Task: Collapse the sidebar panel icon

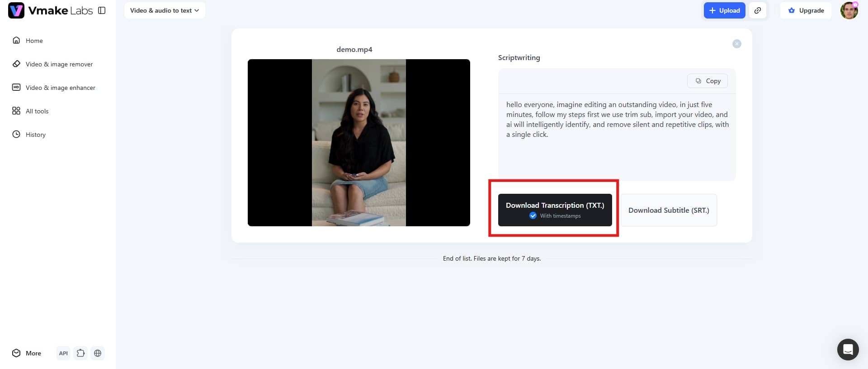Action: point(102,10)
